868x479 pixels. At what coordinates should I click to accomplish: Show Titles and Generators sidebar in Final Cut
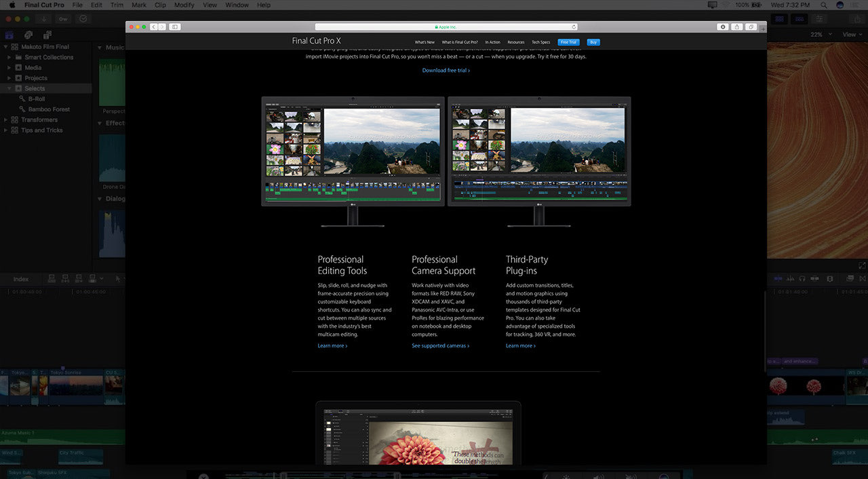(47, 35)
